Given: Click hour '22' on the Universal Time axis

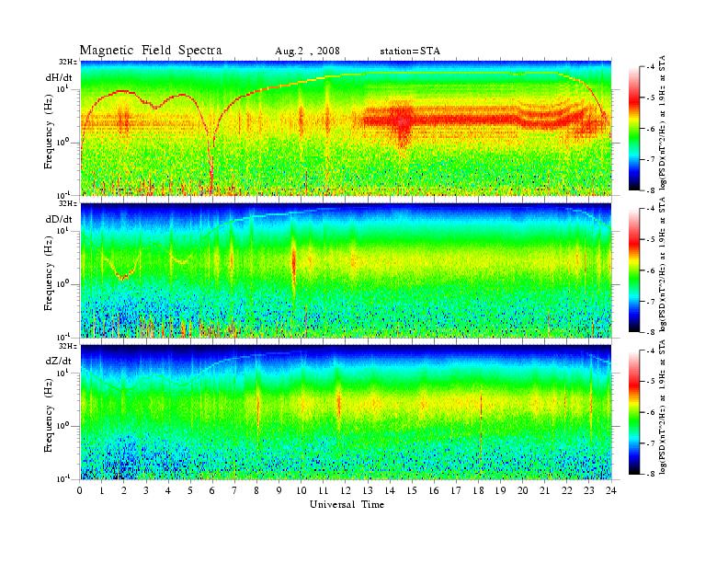Looking at the screenshot, I should 567,490.
